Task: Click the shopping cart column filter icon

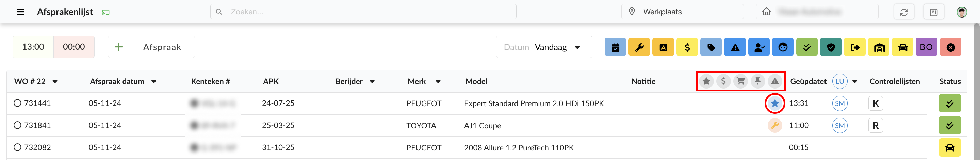Action: (740, 81)
